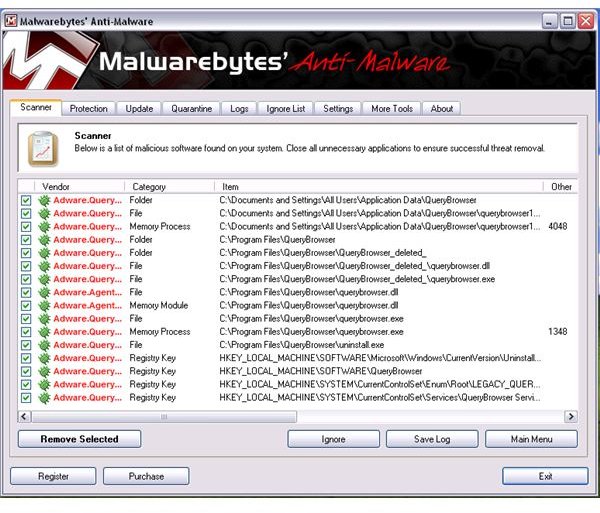Toggle checkbox for C:\Program Files\QueryBrowser folder

point(26,240)
